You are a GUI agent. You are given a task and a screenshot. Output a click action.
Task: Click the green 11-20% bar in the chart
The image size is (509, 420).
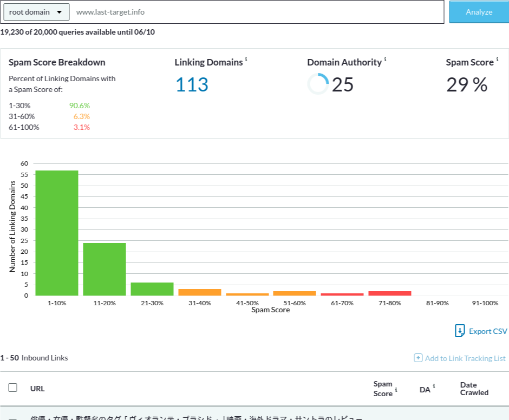(105, 269)
